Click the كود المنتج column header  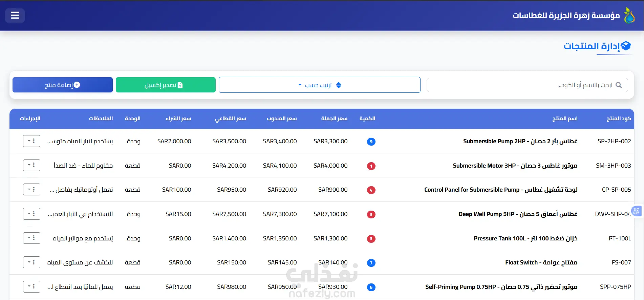pyautogui.click(x=619, y=119)
